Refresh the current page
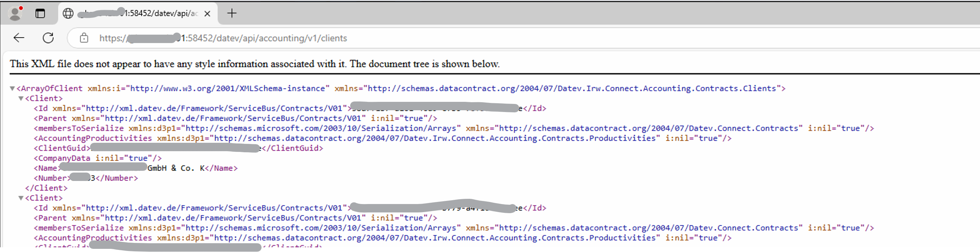Viewport: 980px width, 252px height. (48, 38)
